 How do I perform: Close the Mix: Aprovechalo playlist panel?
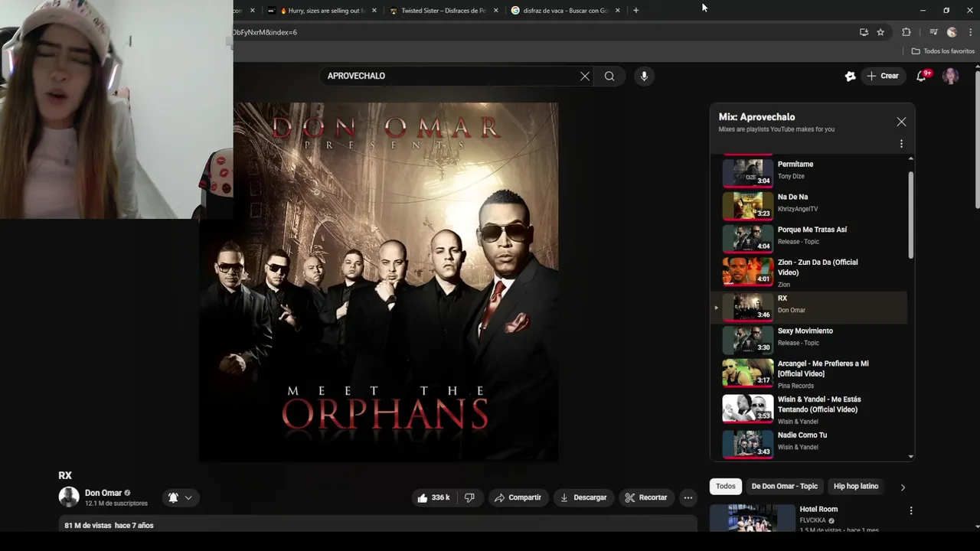coord(901,122)
